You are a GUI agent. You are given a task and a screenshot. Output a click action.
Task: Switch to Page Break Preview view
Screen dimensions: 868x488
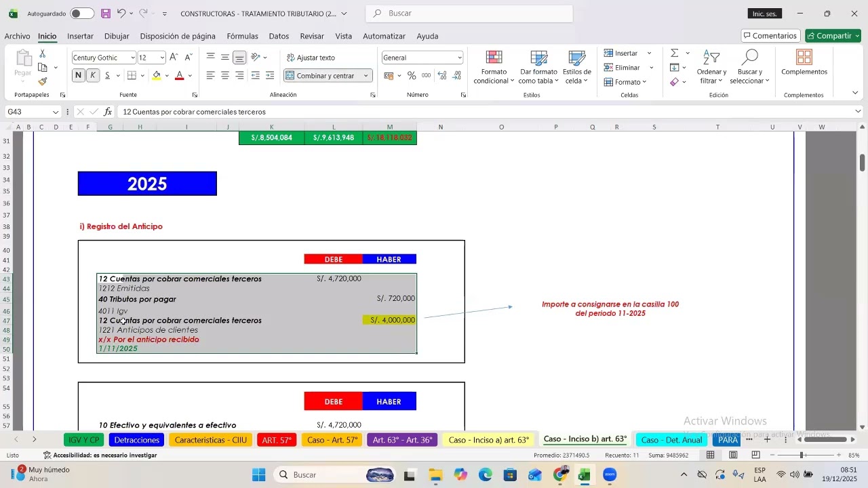755,455
